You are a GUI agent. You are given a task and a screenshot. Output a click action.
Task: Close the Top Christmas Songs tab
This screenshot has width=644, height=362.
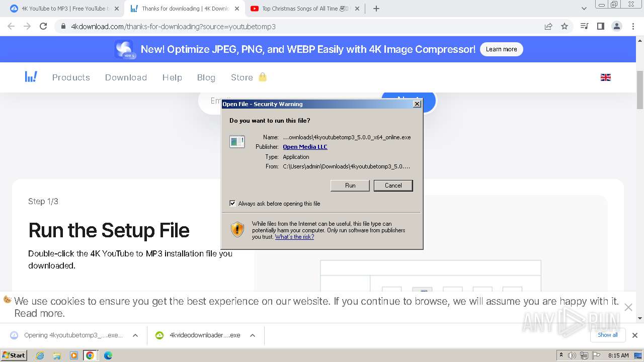[x=356, y=9]
